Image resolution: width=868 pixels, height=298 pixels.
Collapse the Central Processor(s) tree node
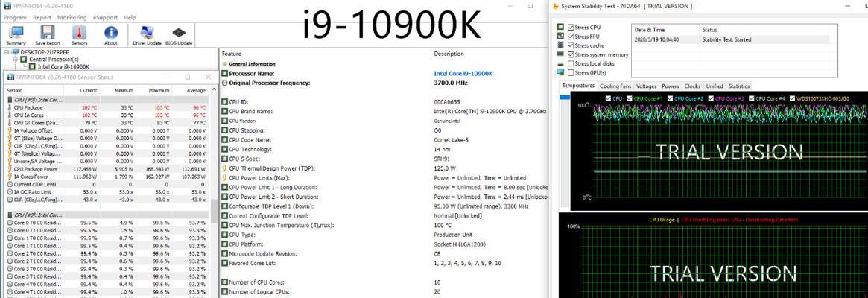16,60
